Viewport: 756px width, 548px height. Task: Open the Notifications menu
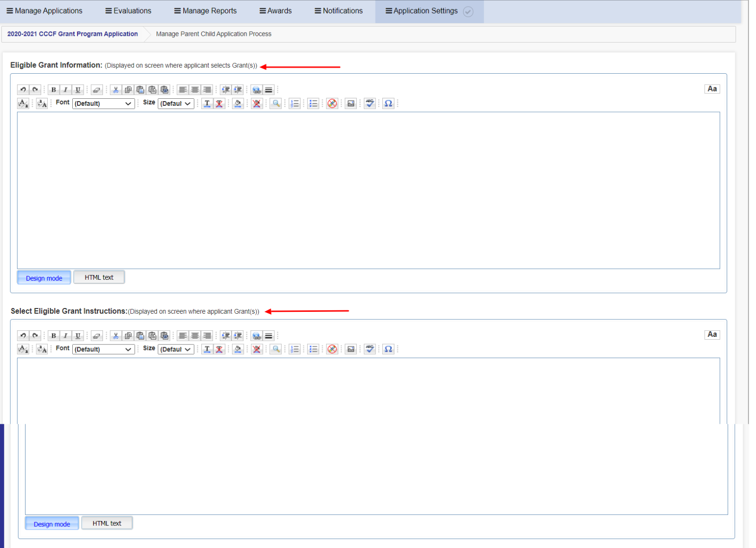click(339, 11)
